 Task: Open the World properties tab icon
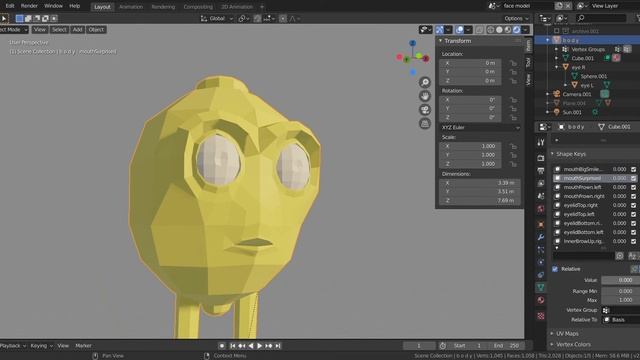(x=541, y=209)
